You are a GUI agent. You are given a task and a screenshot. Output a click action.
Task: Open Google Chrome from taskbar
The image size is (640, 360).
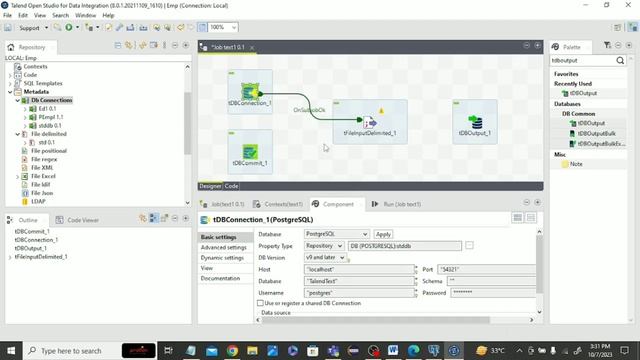pos(232,351)
